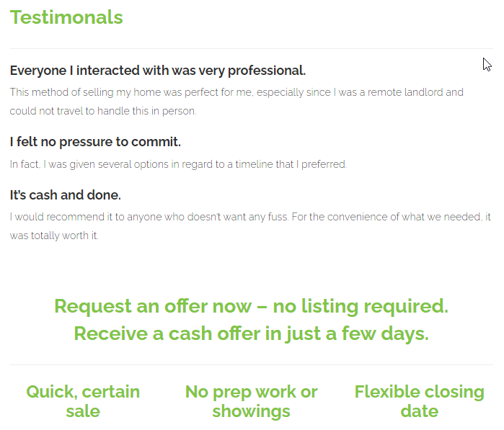The width and height of the screenshot is (504, 430).
Task: Click the word 'professional' in first heading
Action: [x=267, y=71]
